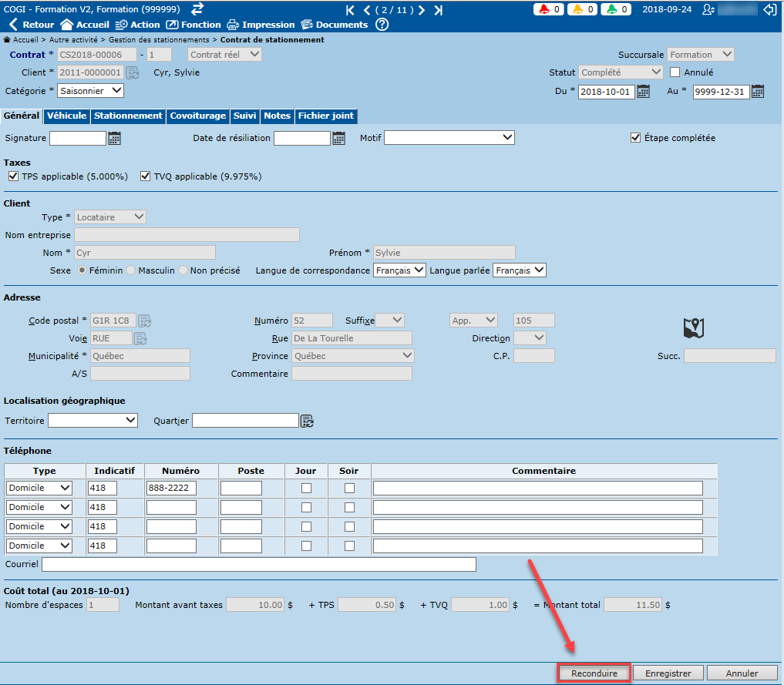This screenshot has width=784, height=685.
Task: Expand the Catégorie Saisonnier dropdown
Action: coord(91,91)
